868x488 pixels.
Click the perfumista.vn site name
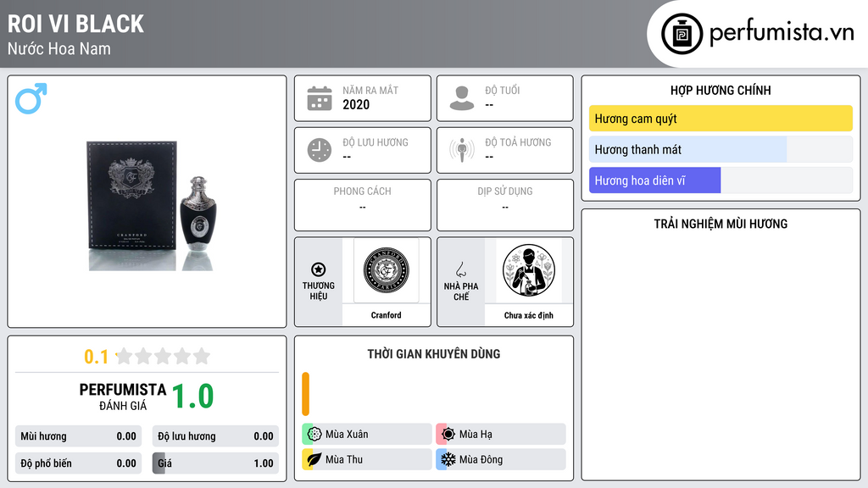tap(782, 33)
